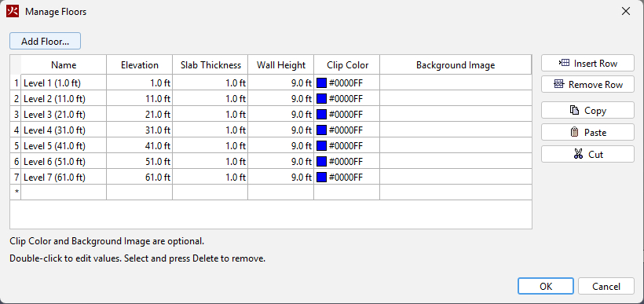Select the Level 2 (11.0 ft) name cell
This screenshot has height=304, width=644.
click(x=64, y=99)
